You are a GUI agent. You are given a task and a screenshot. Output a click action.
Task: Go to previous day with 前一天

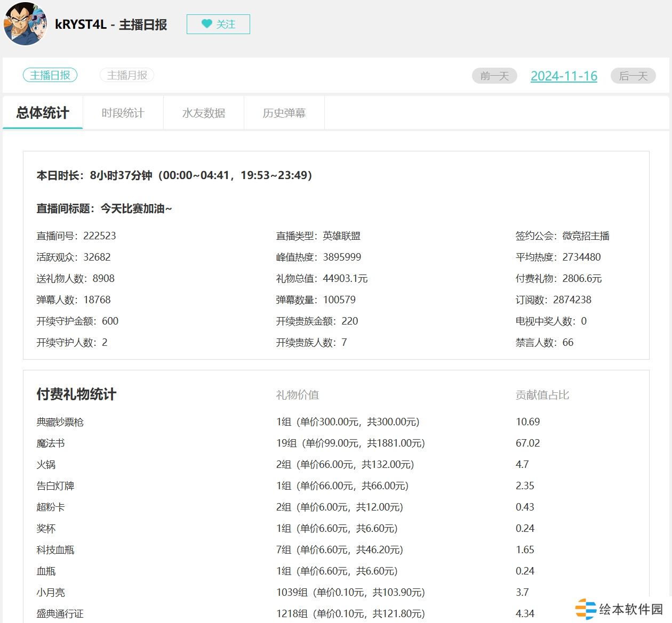[494, 76]
